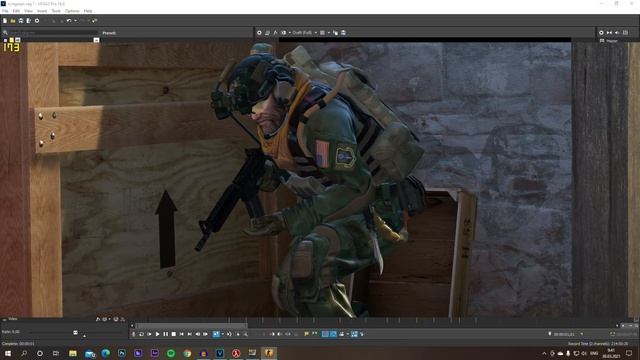
Task: Insert a region using green flags icon
Action: 315,334
